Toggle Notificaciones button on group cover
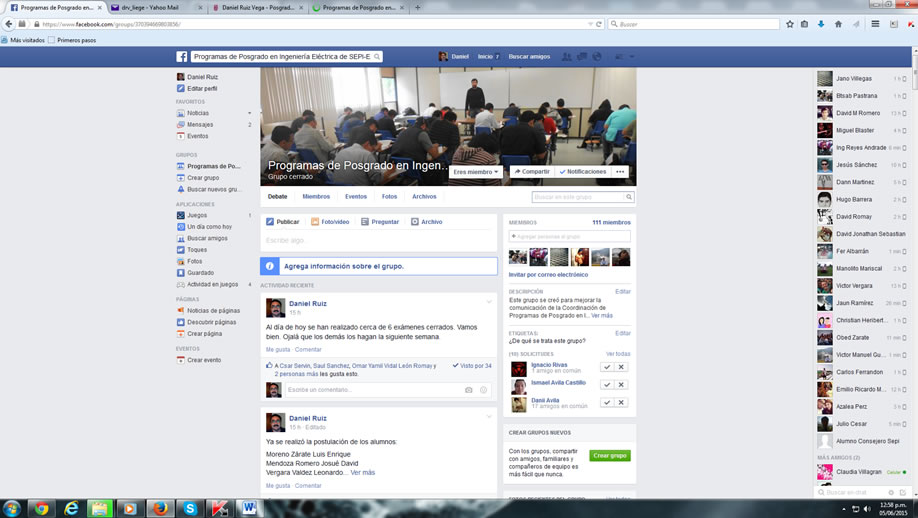 (583, 172)
